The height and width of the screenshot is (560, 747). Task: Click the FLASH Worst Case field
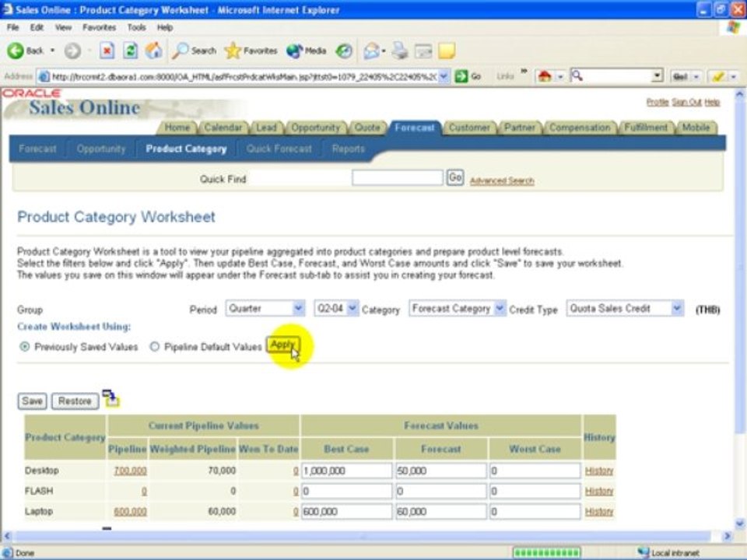(x=535, y=491)
